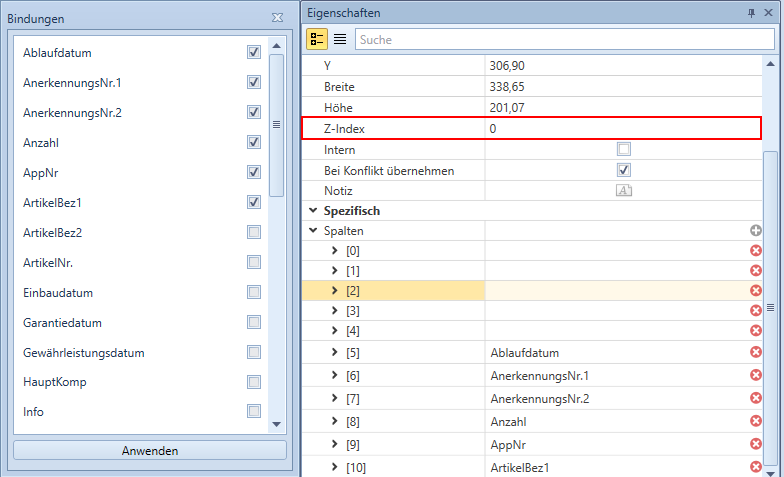784x477 pixels.
Task: Remove the Ablaufdatum column [5]
Action: tap(756, 352)
